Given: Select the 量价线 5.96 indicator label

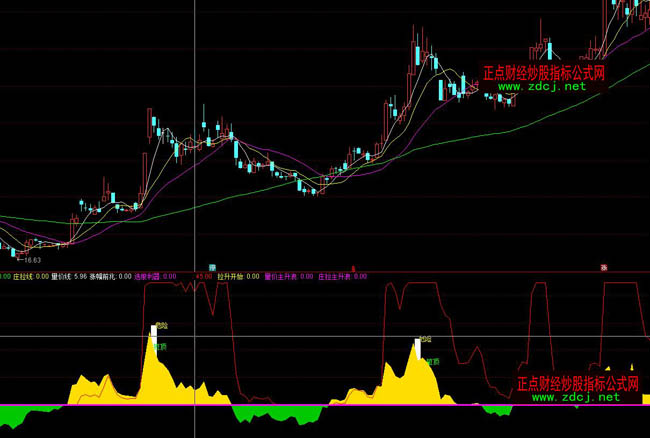Looking at the screenshot, I should tap(68, 276).
